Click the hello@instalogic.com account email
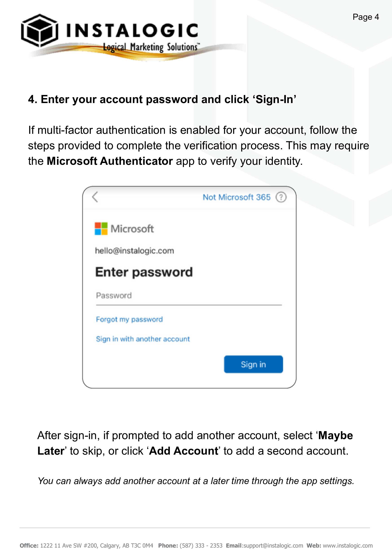 click(135, 251)
